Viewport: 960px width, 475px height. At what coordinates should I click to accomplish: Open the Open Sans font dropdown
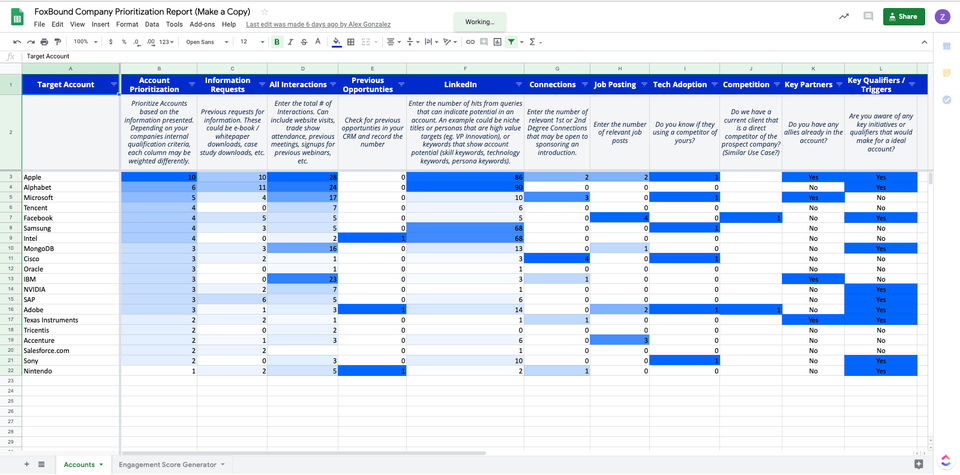pyautogui.click(x=207, y=42)
